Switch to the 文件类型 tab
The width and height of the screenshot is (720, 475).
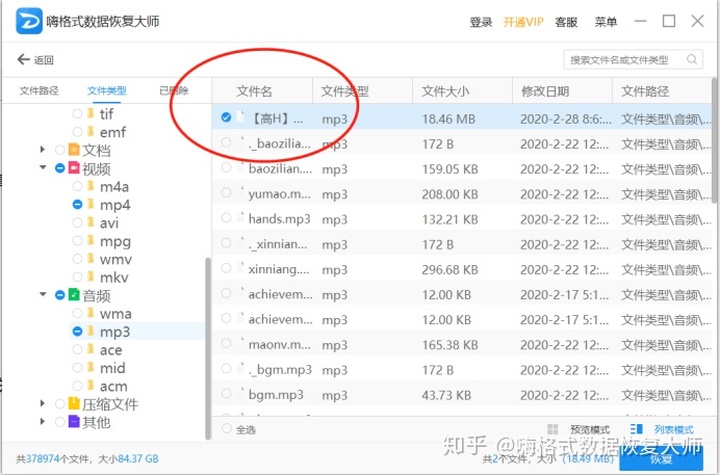tap(107, 90)
